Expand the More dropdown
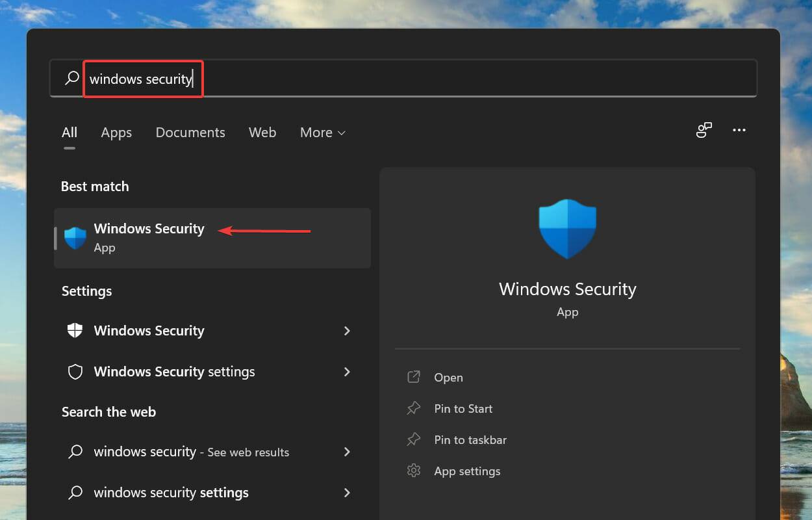Viewport: 812px width, 520px height. [x=322, y=133]
